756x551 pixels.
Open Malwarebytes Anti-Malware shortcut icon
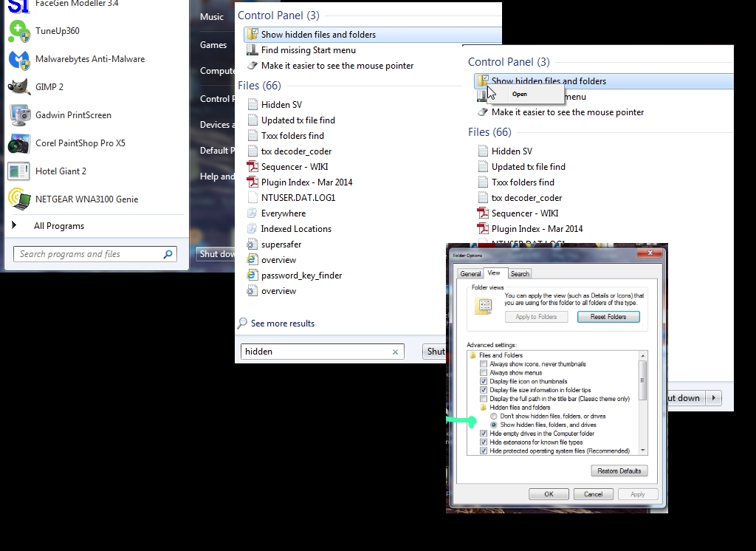(19, 59)
